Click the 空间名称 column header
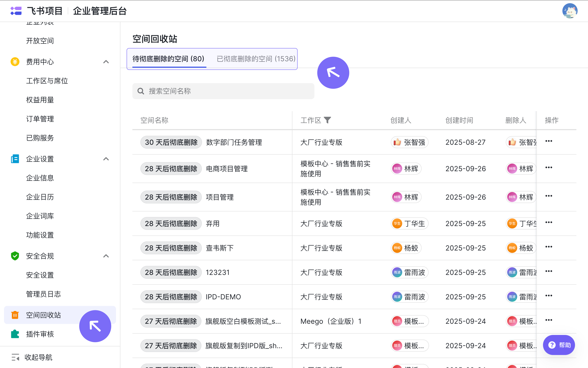This screenshot has width=588, height=368. [154, 120]
